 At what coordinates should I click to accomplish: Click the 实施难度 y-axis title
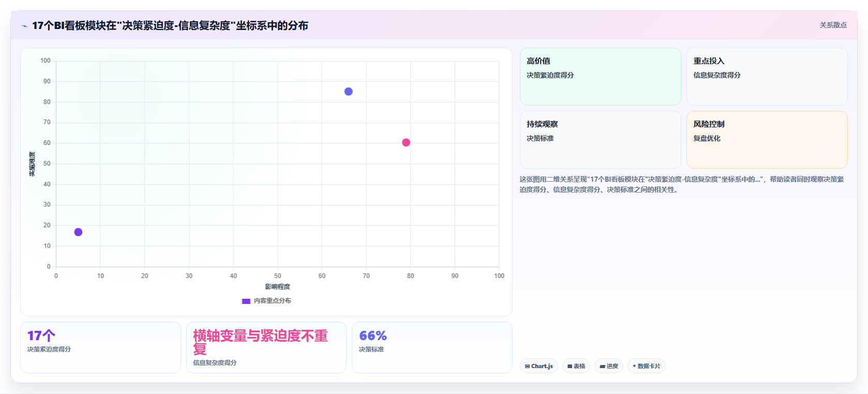pos(32,164)
